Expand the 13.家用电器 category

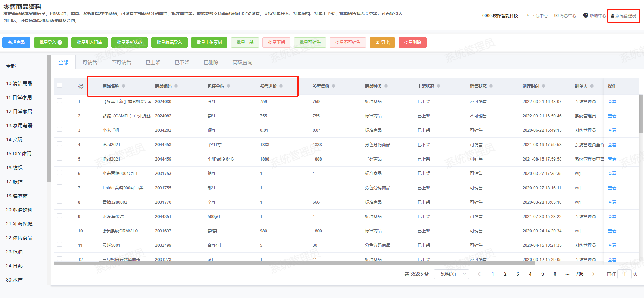point(19,126)
